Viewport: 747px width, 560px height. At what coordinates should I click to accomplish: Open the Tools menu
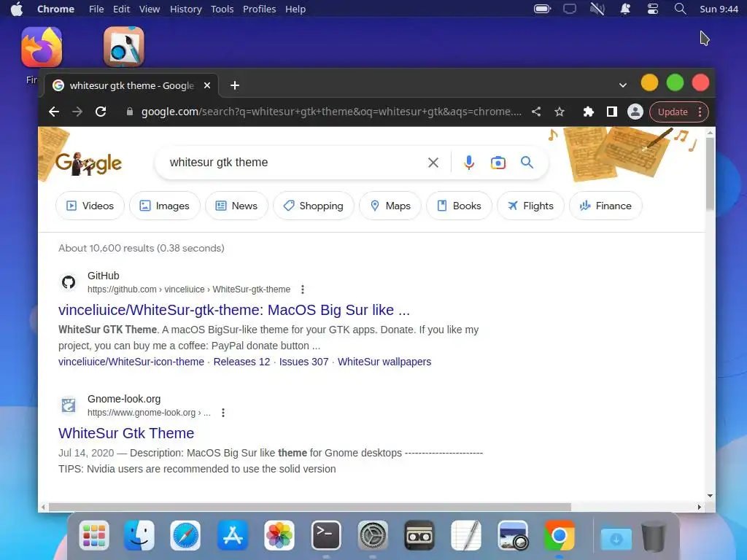(222, 9)
